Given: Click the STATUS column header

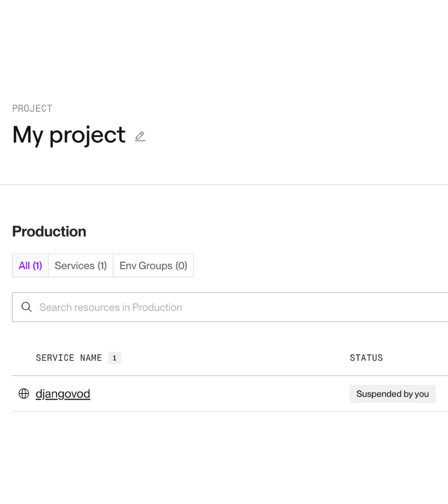Looking at the screenshot, I should tap(366, 358).
